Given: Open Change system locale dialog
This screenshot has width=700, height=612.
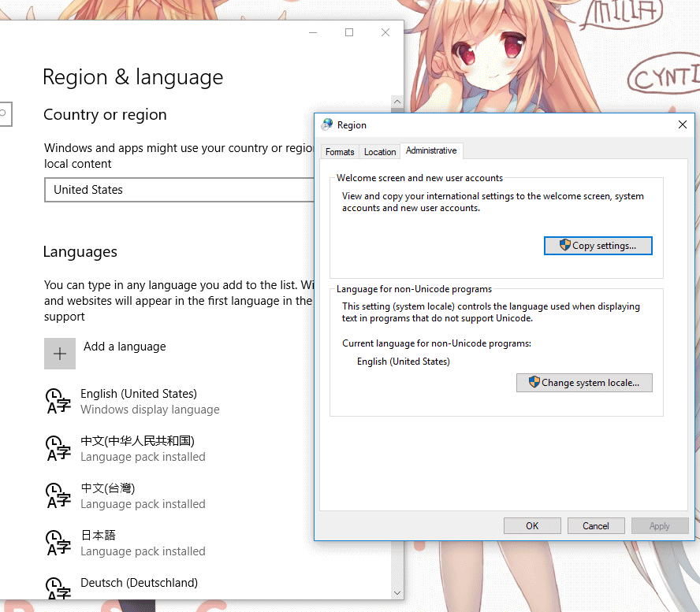Looking at the screenshot, I should 584,383.
